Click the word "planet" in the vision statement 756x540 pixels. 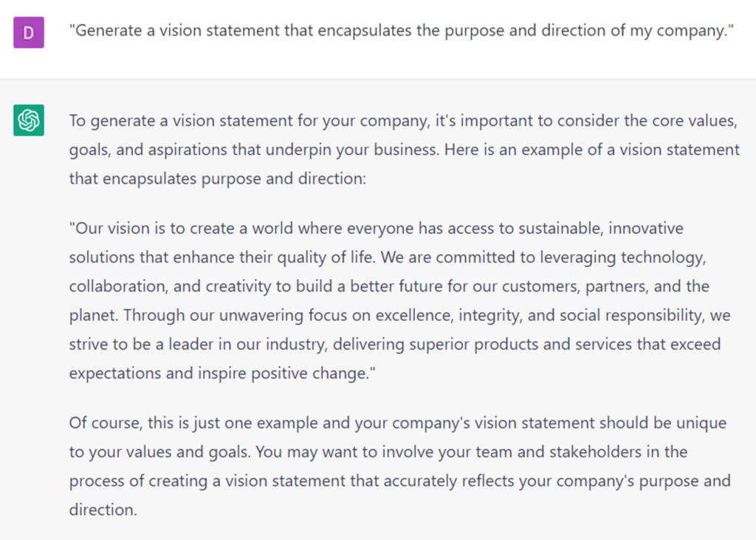tap(93, 315)
